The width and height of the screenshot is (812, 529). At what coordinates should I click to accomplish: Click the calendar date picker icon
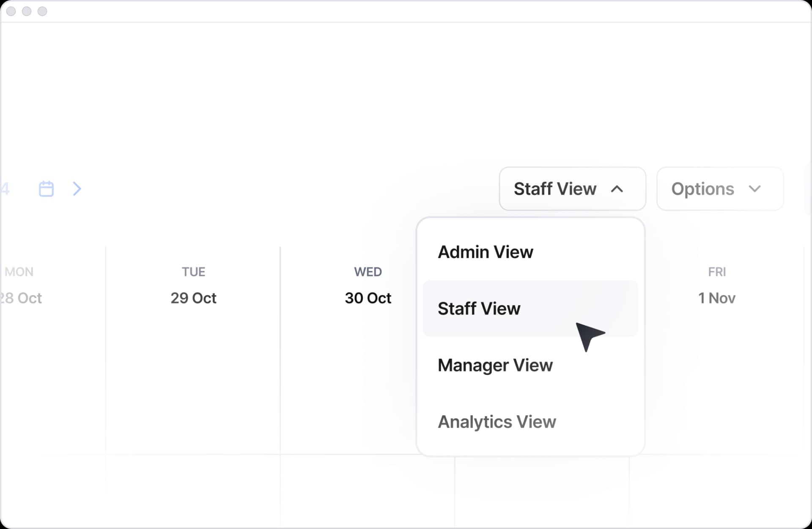[46, 189]
